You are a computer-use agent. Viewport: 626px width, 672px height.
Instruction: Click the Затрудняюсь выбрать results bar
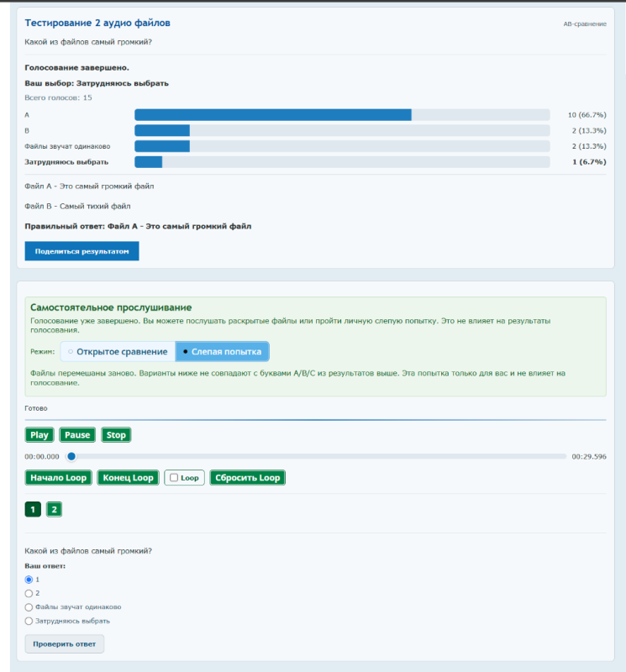click(342, 162)
